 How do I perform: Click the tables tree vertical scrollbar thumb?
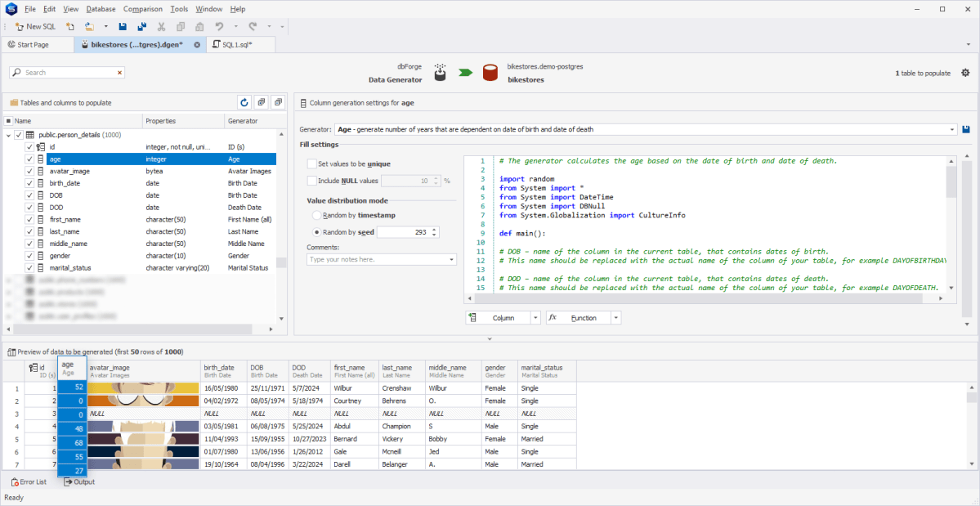click(280, 262)
